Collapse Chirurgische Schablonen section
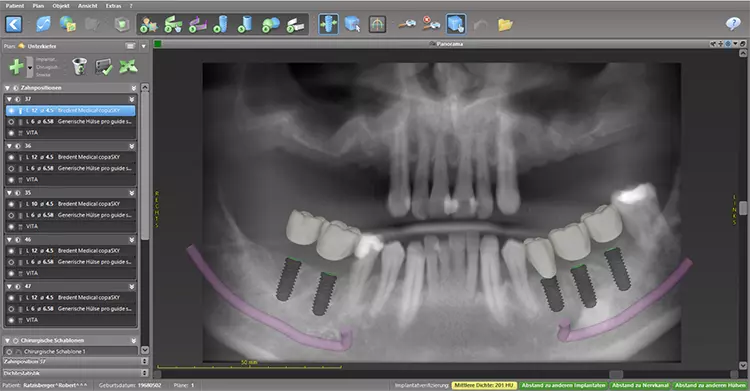 pyautogui.click(x=7, y=340)
